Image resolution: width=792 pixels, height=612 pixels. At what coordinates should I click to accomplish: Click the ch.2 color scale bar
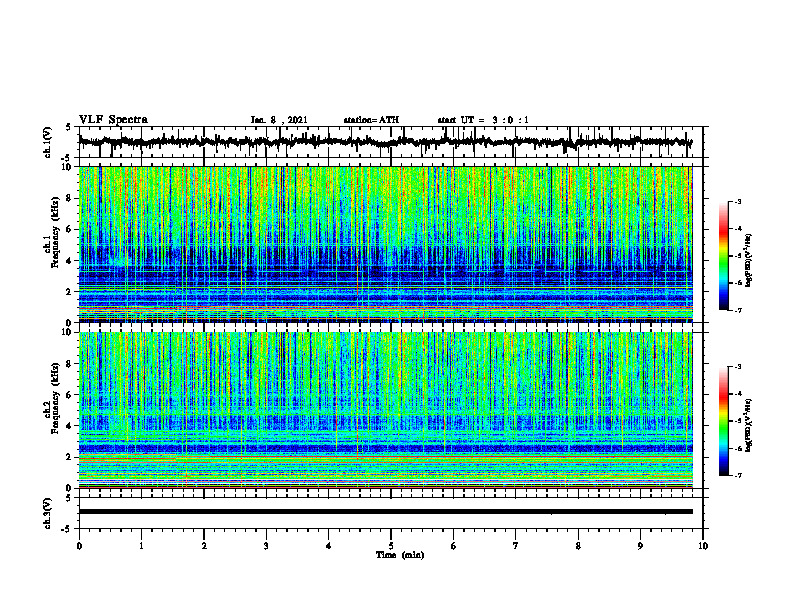[x=724, y=421]
